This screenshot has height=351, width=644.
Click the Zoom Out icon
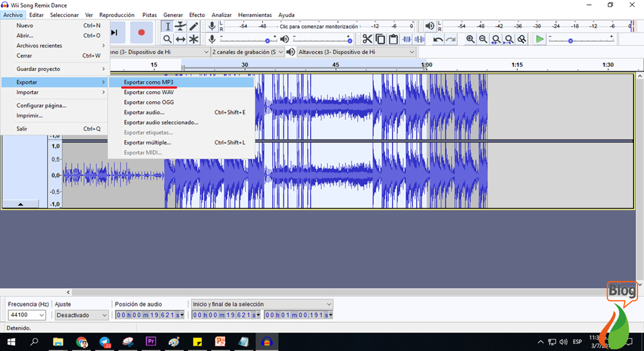point(483,39)
